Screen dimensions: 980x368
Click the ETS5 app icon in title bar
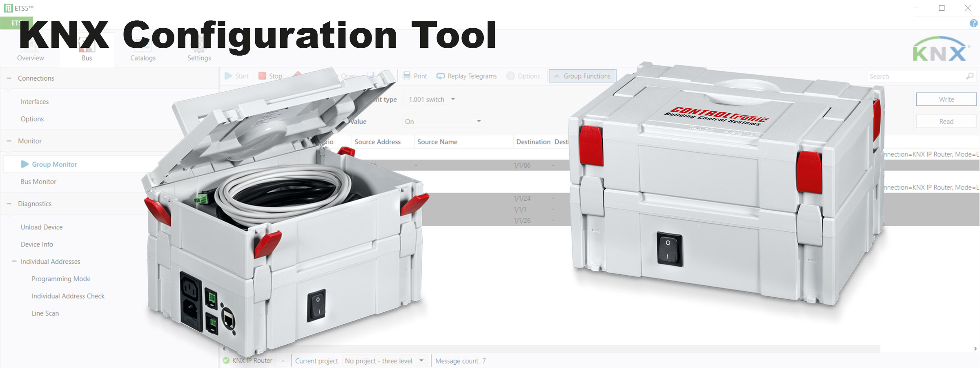8,8
